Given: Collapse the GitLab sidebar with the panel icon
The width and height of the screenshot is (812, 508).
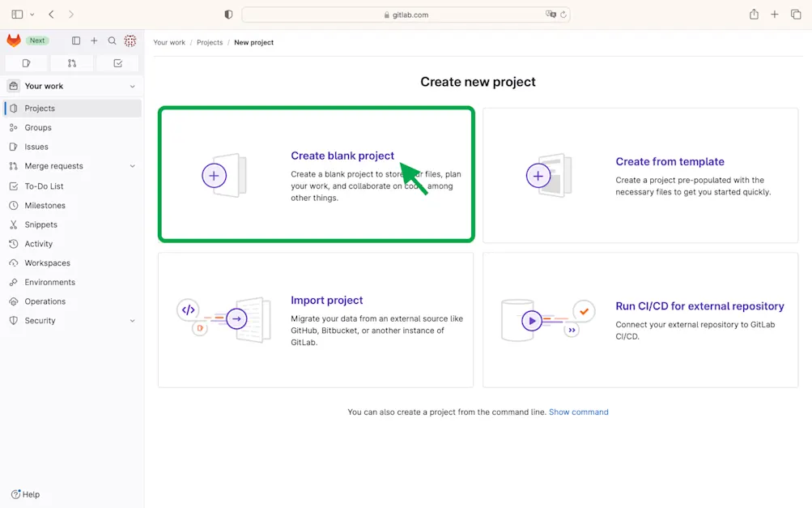Looking at the screenshot, I should coord(74,41).
